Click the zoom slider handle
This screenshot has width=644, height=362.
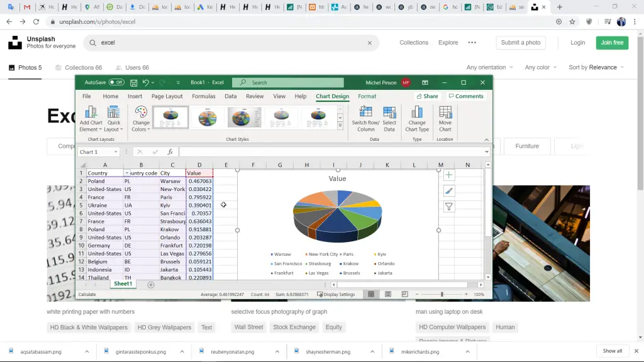click(442, 294)
